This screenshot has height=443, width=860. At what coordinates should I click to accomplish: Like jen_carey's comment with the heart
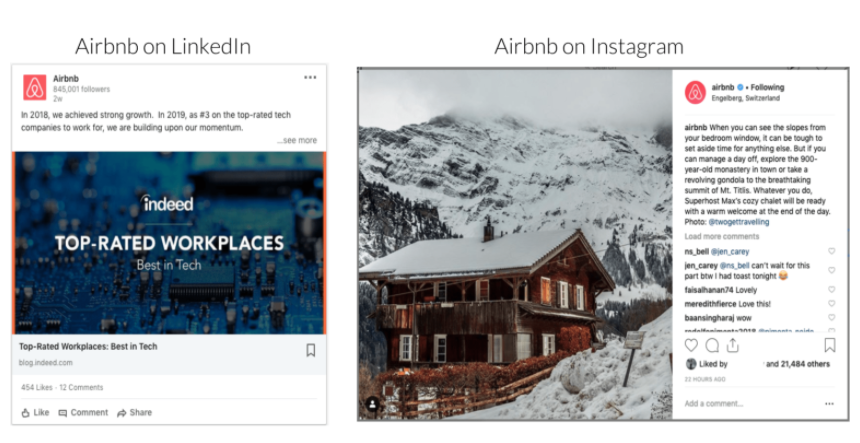[x=831, y=270]
